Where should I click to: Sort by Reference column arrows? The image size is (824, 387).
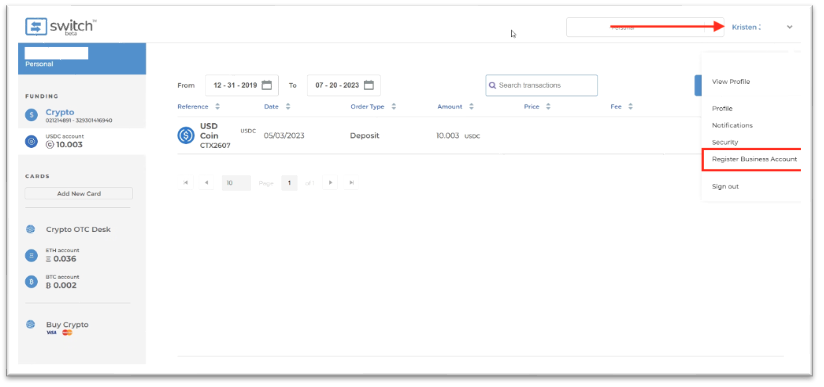[218, 107]
